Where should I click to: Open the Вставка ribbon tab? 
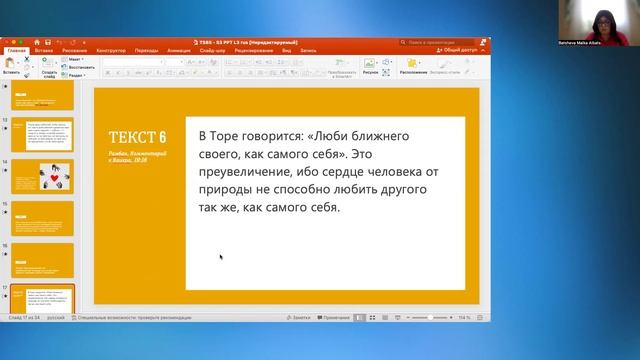point(44,51)
